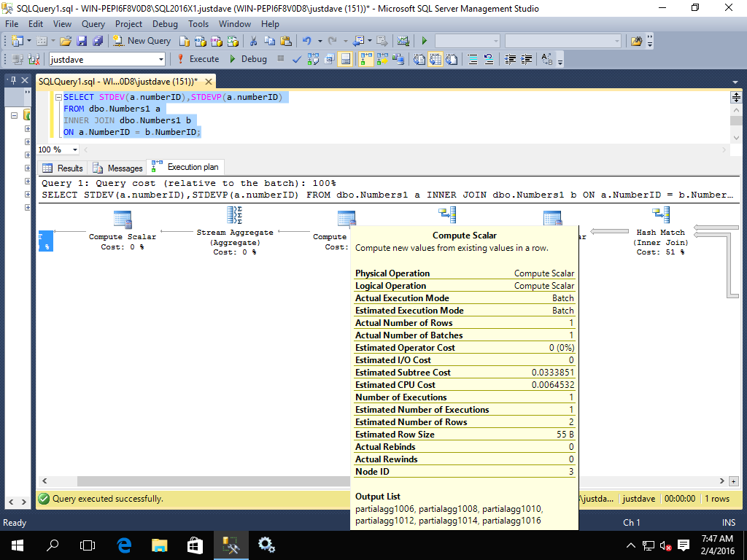Screen dimensions: 747x560
Task: Toggle Include Actual Execution Plan
Action: (366, 59)
